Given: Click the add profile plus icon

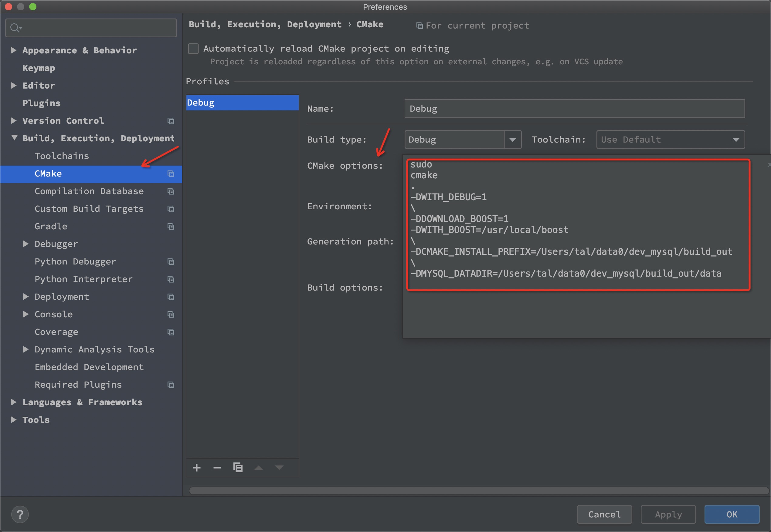Looking at the screenshot, I should click(x=196, y=468).
